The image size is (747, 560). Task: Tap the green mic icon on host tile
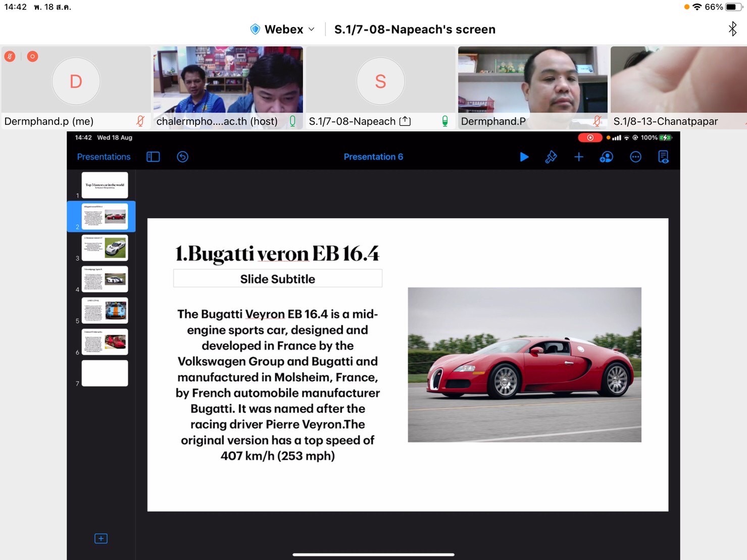292,121
